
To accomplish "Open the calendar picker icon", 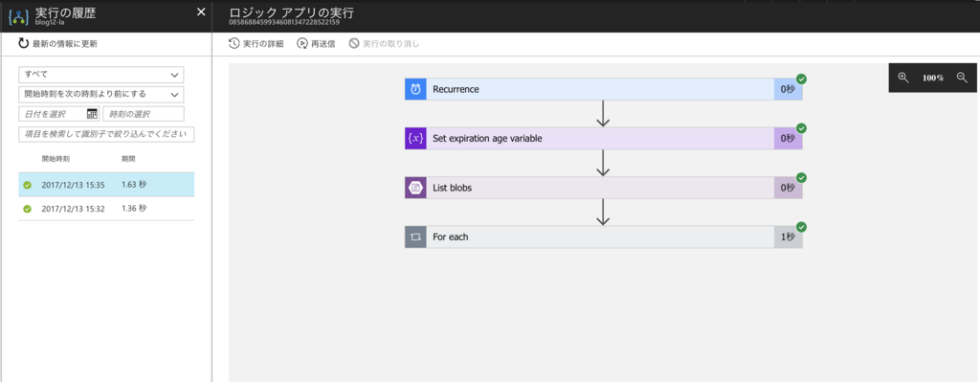I will coord(93,114).
